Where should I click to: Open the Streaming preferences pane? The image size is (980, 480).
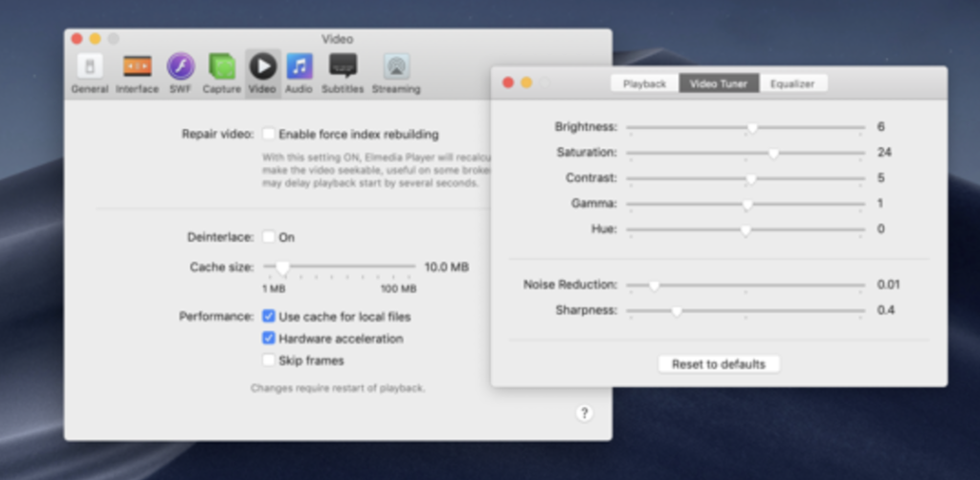tap(396, 74)
